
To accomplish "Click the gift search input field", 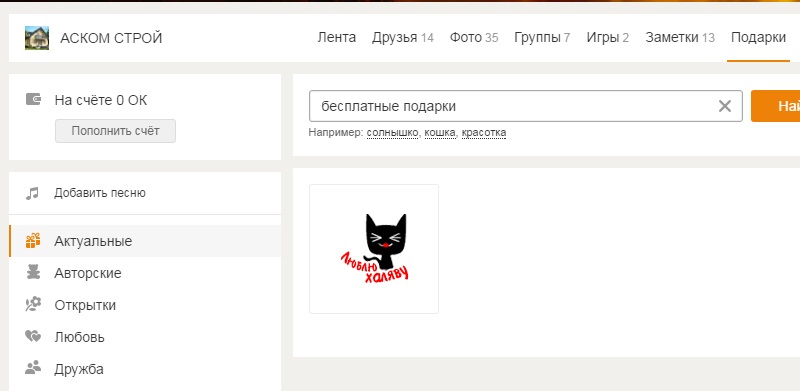I will pyautogui.click(x=526, y=106).
